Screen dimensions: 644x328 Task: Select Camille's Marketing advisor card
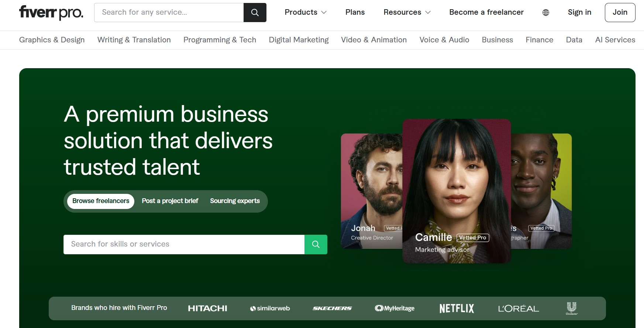point(457,191)
